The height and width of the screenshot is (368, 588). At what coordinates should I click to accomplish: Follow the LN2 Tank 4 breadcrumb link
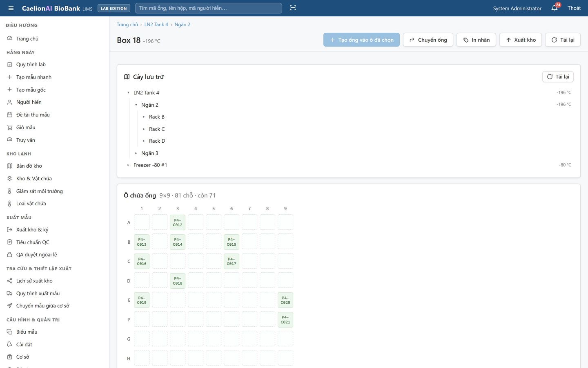coord(156,25)
